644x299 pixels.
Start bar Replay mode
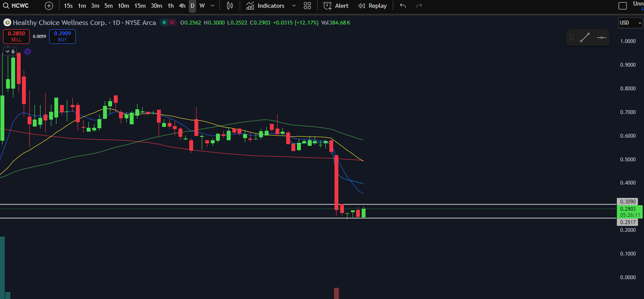click(372, 6)
